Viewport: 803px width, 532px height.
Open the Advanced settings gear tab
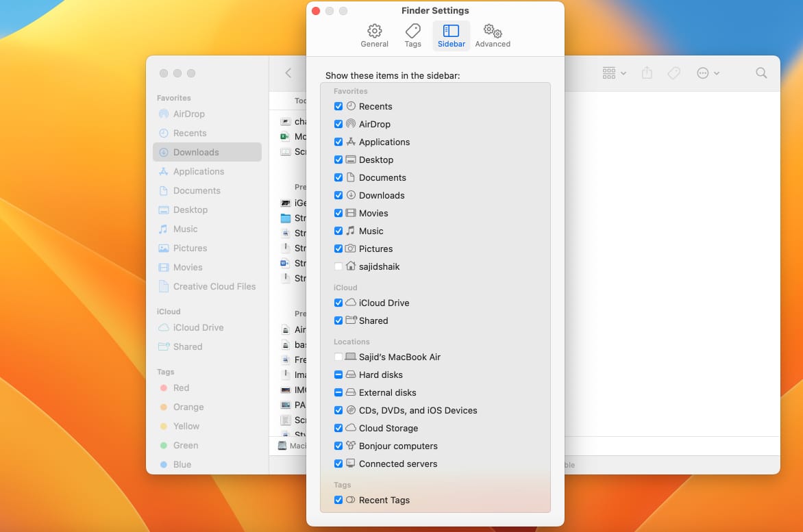(493, 36)
